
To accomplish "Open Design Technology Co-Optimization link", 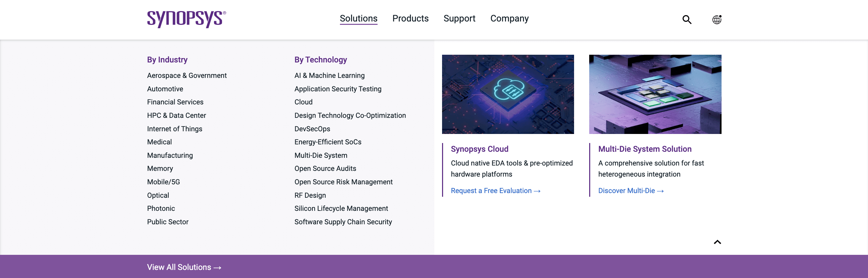I will (x=350, y=115).
